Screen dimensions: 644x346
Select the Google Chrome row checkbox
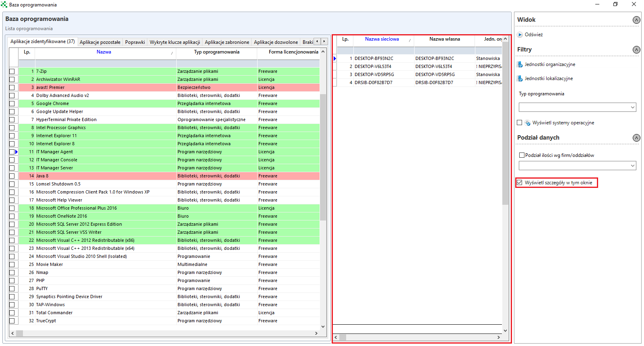(12, 103)
